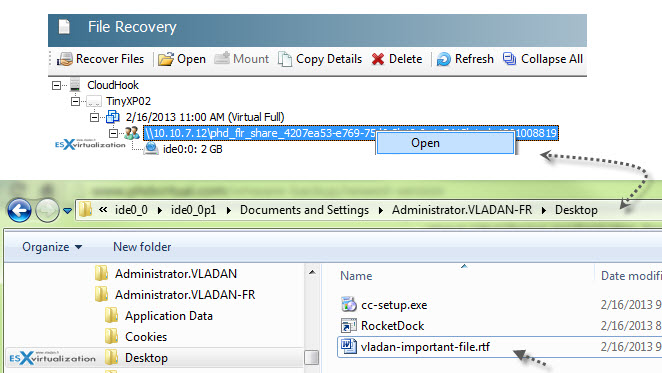Image resolution: width=662 pixels, height=373 pixels.
Task: Select ide0:0: 2 GB disk item
Action: (193, 149)
